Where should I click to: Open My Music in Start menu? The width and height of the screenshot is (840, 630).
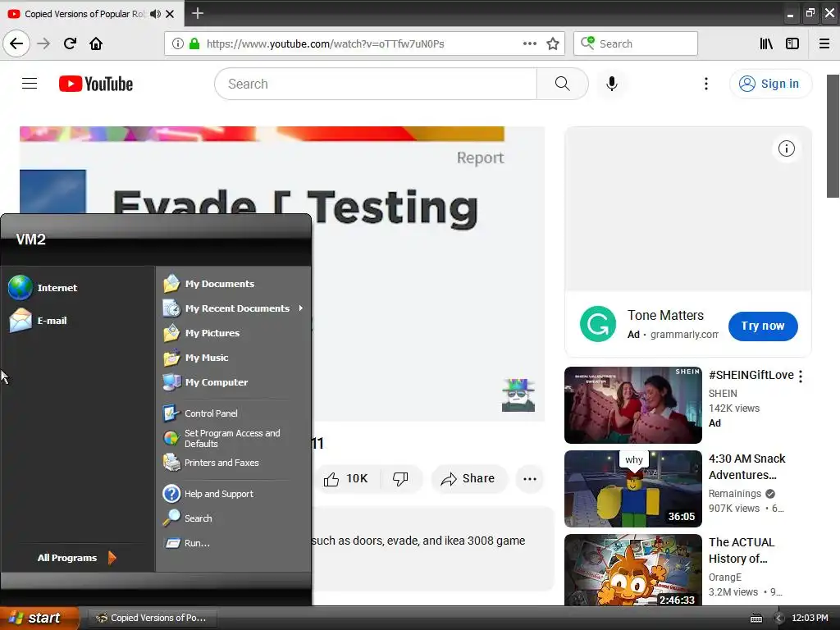click(x=196, y=358)
